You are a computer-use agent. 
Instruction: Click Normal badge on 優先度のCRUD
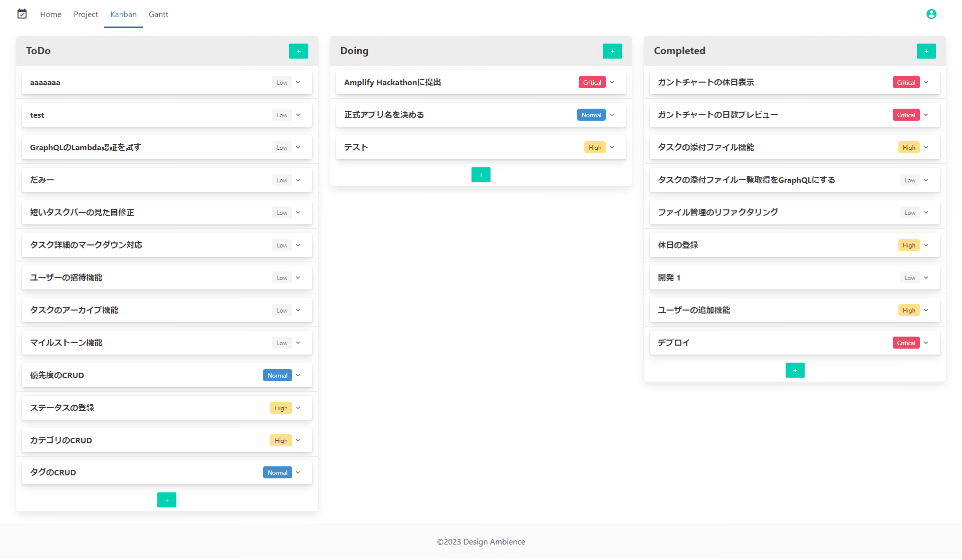pos(277,376)
